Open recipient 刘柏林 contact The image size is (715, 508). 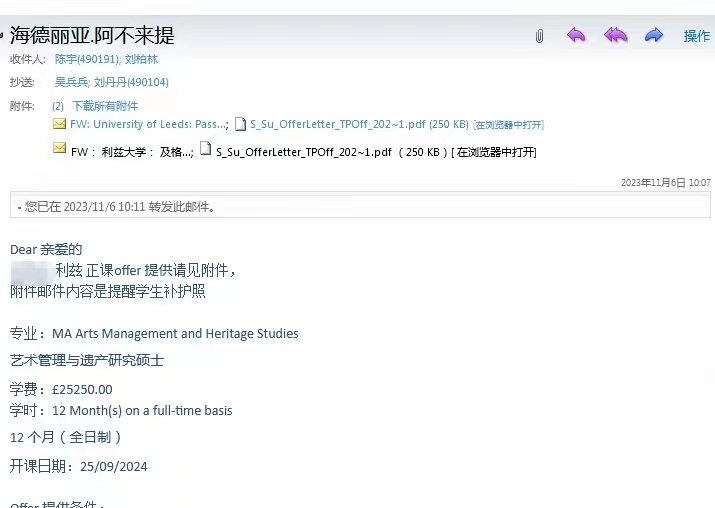tap(141, 59)
